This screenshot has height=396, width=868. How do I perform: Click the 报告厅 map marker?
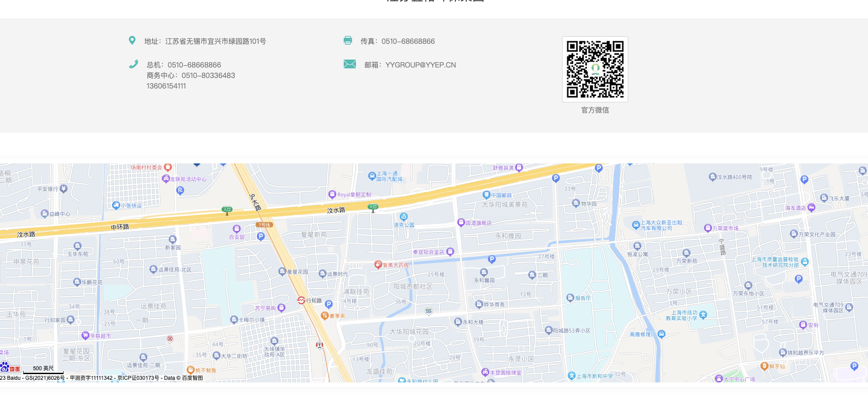click(570, 298)
